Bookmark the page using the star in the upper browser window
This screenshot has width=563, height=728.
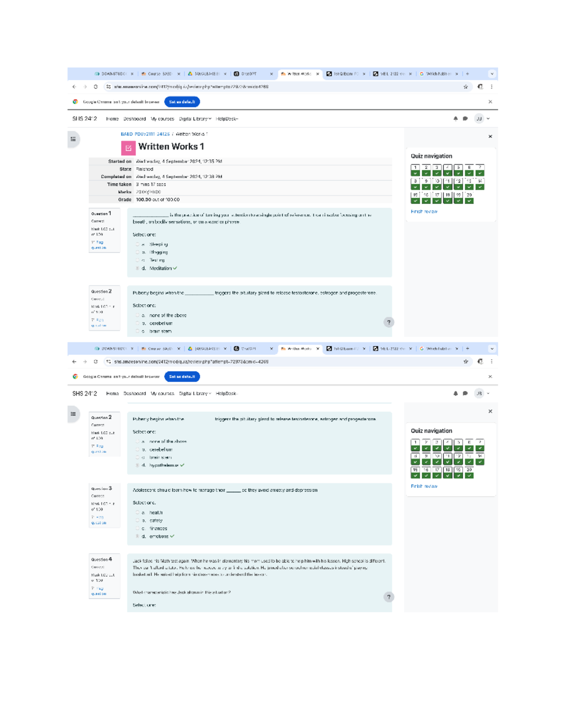coord(465,87)
